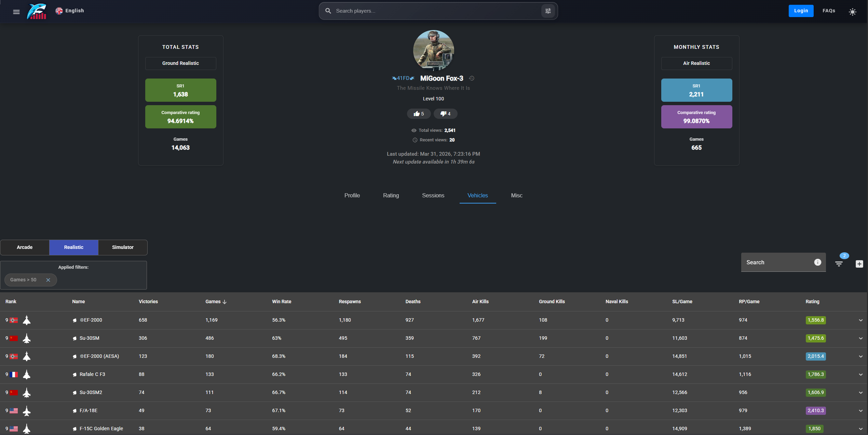The width and height of the screenshot is (868, 435).
Task: Open the hamburger navigation menu
Action: tap(16, 12)
